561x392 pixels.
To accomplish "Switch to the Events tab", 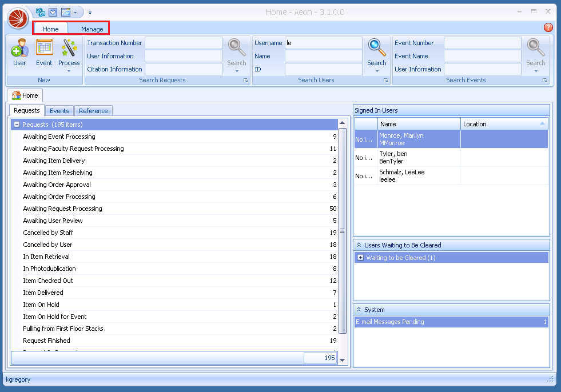I will click(59, 111).
